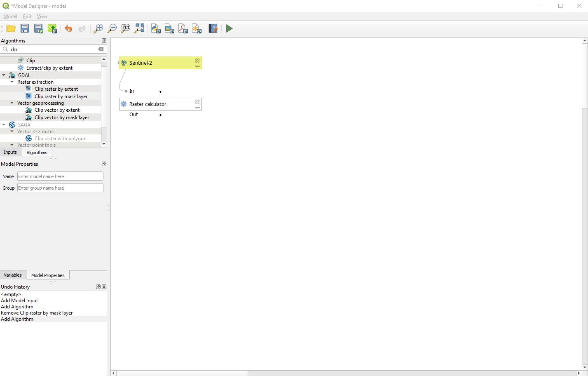Click the model Group field
This screenshot has width=588, height=376.
60,188
